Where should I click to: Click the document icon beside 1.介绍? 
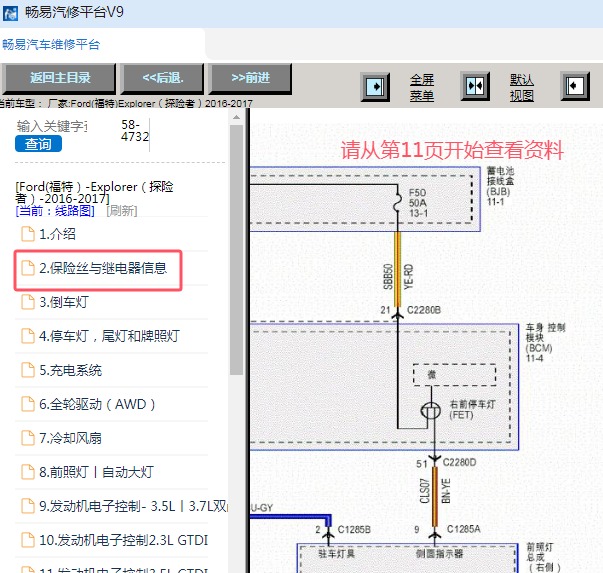coord(28,234)
